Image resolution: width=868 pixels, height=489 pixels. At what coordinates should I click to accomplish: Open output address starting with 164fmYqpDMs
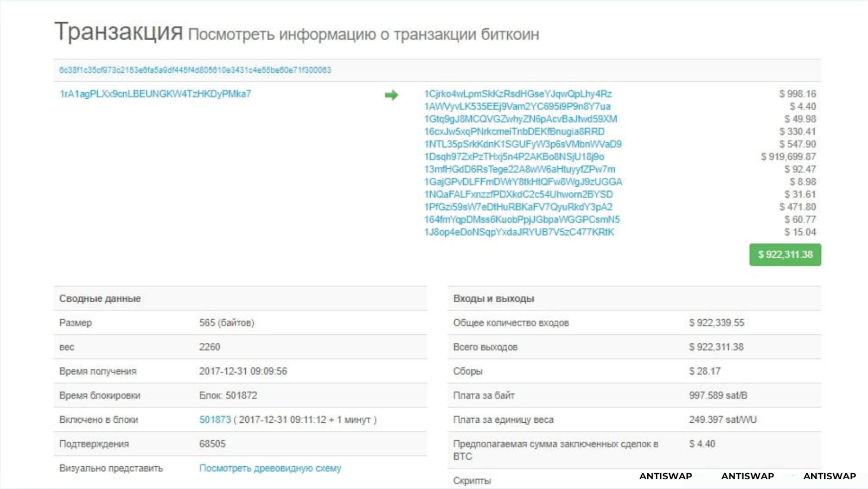coord(521,219)
